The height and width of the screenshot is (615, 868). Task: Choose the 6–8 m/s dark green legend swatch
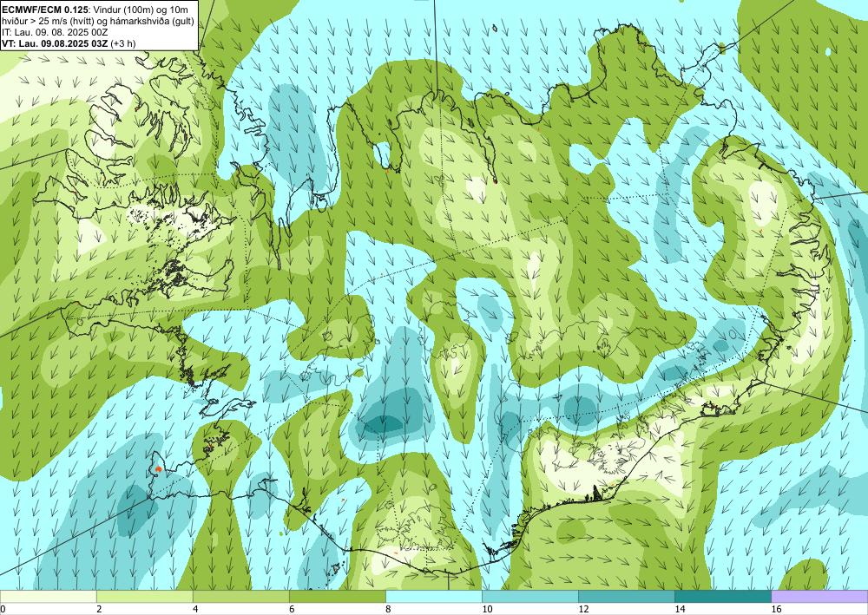pos(338,596)
